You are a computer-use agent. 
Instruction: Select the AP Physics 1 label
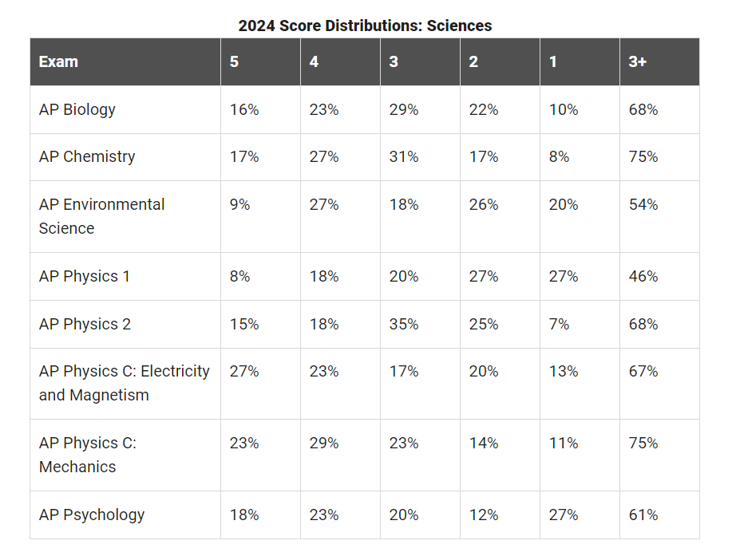[x=84, y=276]
